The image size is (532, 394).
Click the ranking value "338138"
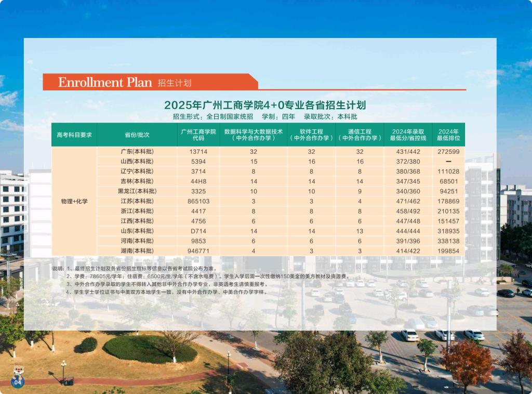448,241
